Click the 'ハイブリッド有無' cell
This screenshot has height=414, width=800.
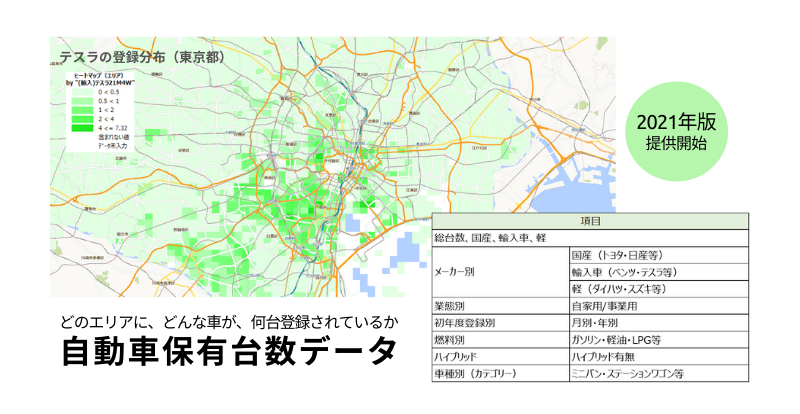click(x=659, y=357)
